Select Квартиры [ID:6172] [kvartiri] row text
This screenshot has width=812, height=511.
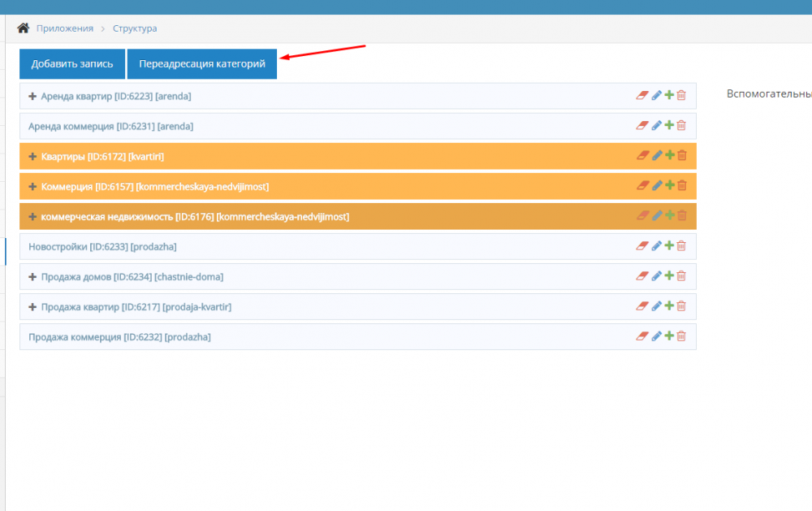102,157
